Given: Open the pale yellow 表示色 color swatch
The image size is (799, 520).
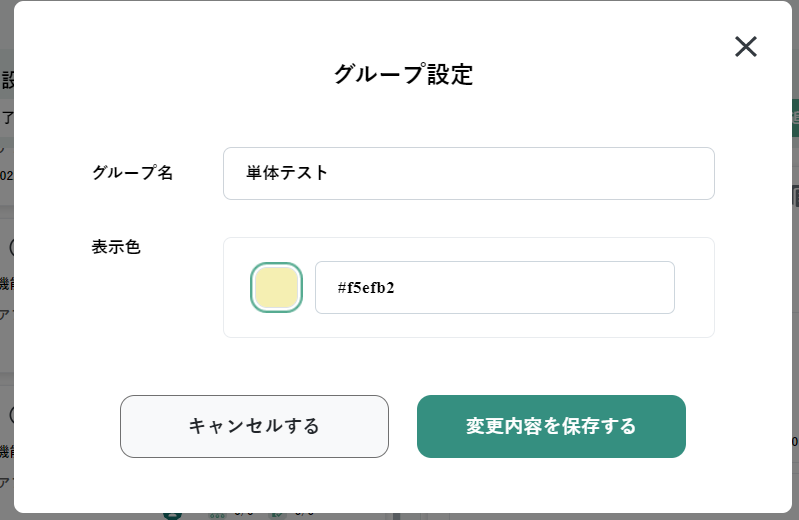Looking at the screenshot, I should [276, 288].
